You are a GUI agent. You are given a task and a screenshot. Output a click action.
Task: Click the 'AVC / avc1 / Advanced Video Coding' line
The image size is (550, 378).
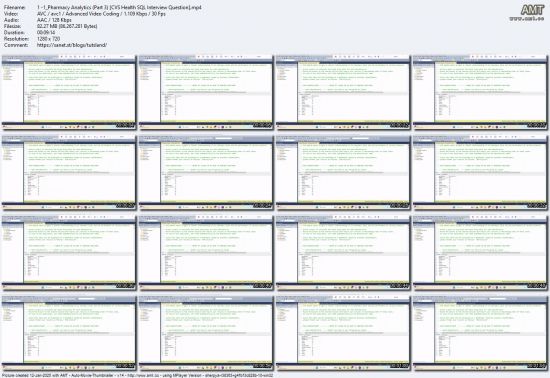(x=101, y=14)
